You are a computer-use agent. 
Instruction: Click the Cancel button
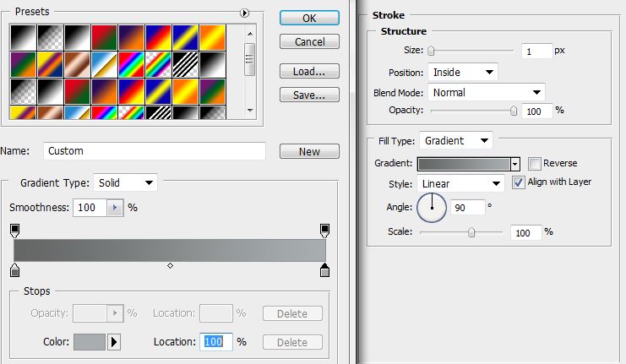tap(309, 41)
